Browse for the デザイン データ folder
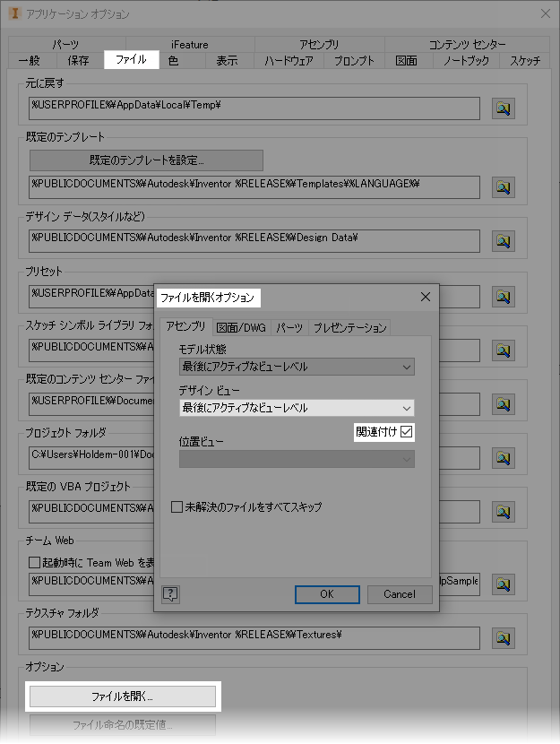Image resolution: width=560 pixels, height=744 pixels. tap(503, 241)
